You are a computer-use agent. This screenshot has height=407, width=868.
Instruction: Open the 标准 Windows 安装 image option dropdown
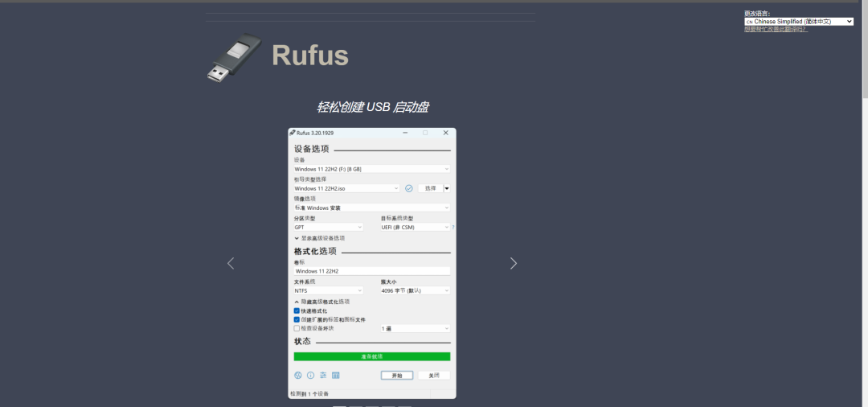click(x=372, y=208)
